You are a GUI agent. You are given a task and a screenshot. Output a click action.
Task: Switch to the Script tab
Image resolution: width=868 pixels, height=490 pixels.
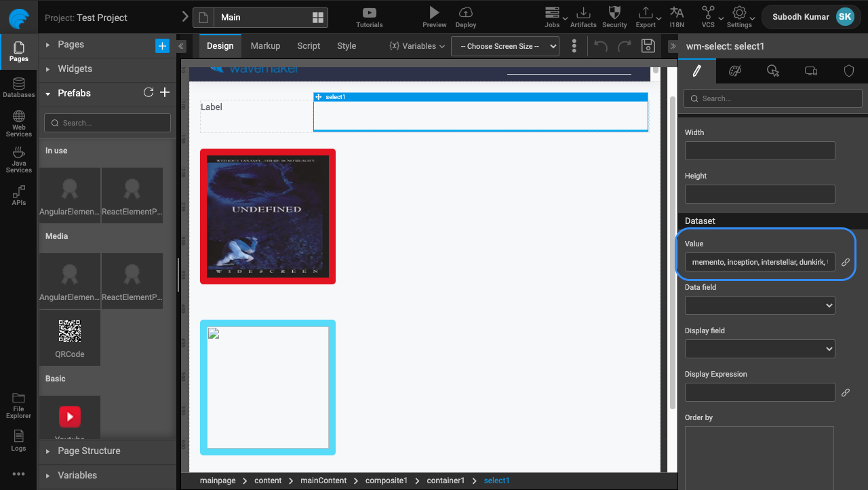[x=309, y=46]
